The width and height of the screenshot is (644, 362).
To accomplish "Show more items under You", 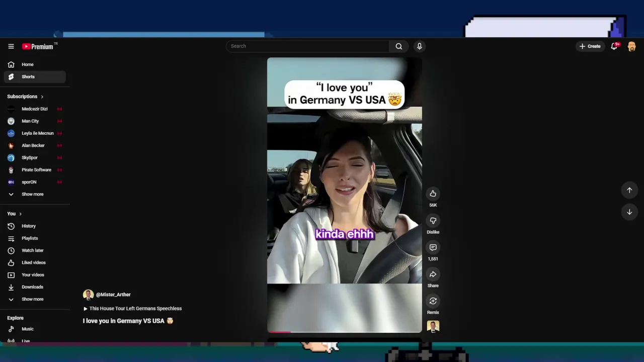I will 35,299.
